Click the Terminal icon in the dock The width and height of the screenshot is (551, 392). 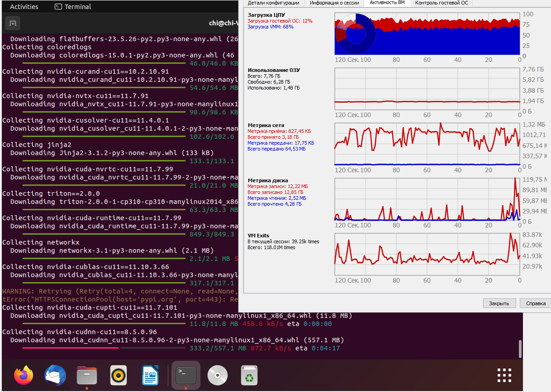click(186, 375)
